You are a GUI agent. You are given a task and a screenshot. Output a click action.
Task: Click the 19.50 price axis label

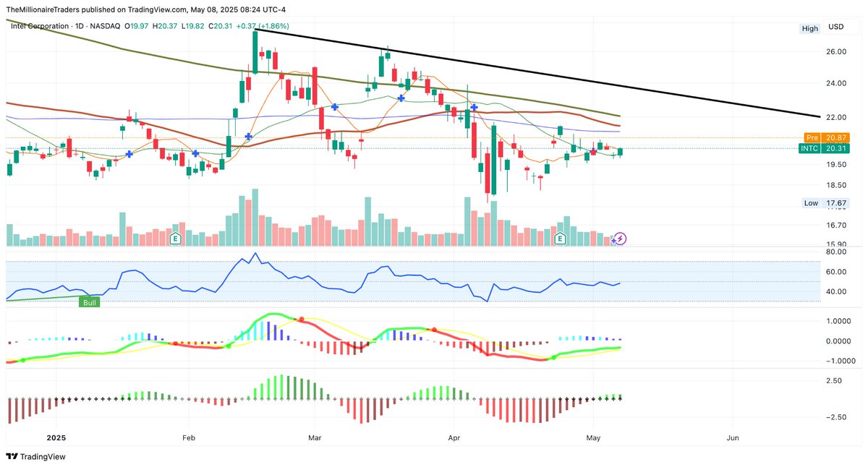[837, 165]
